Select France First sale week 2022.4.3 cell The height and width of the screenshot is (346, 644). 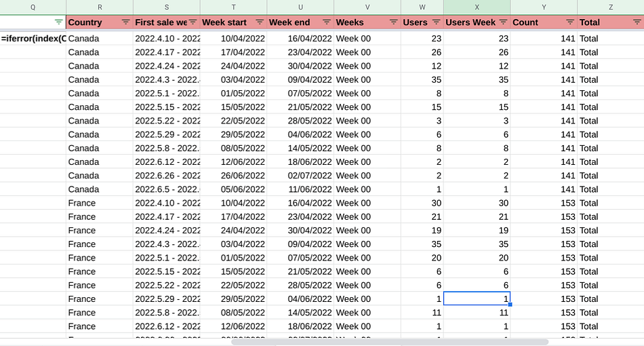coord(167,244)
